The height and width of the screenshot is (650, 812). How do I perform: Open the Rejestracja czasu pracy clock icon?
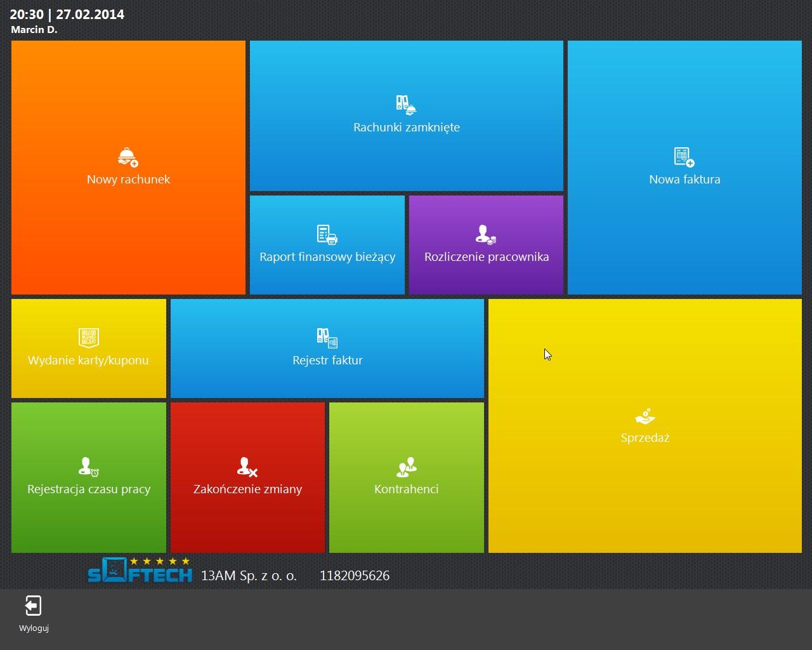(x=89, y=467)
